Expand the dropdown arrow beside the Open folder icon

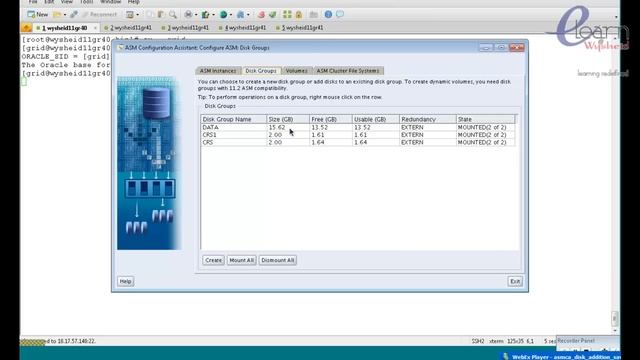(x=64, y=15)
